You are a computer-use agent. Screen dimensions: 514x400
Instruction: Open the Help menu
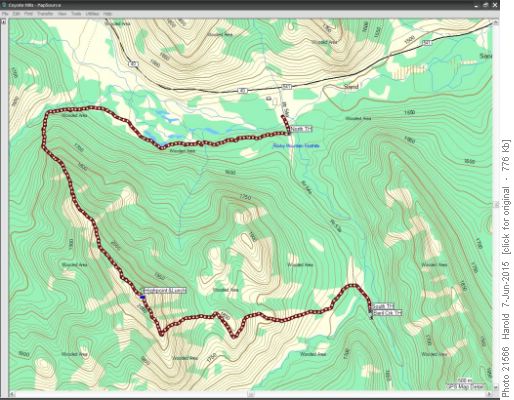[x=107, y=14]
